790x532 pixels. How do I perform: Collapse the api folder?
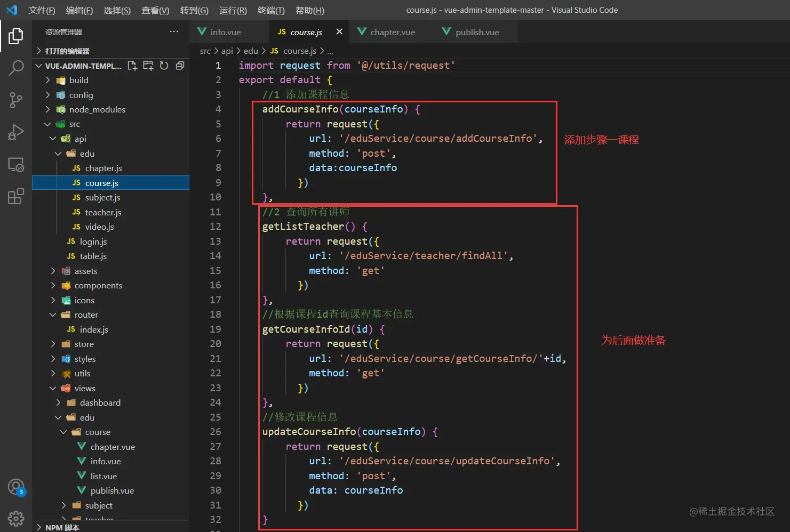point(110,139)
